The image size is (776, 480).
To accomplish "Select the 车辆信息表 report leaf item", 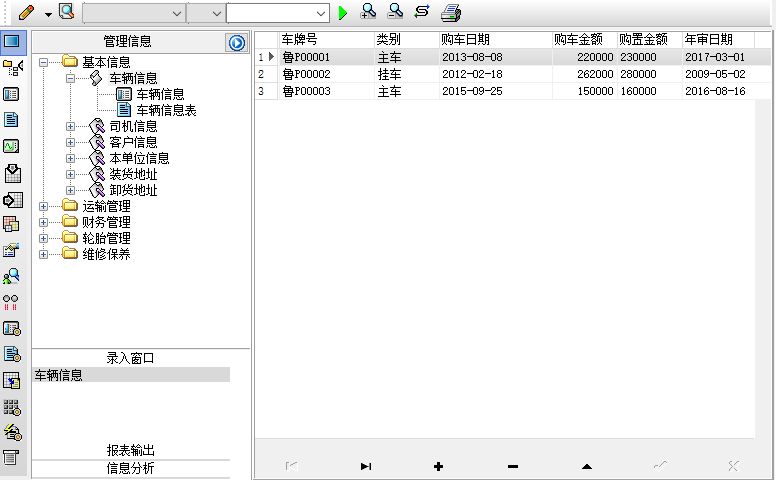I will coord(166,110).
